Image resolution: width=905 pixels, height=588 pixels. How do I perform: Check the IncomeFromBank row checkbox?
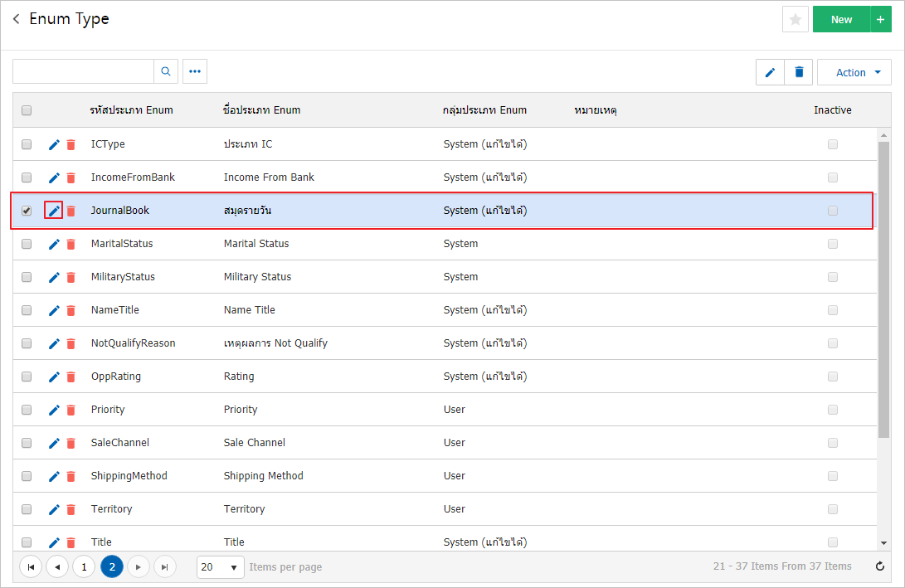pyautogui.click(x=27, y=177)
